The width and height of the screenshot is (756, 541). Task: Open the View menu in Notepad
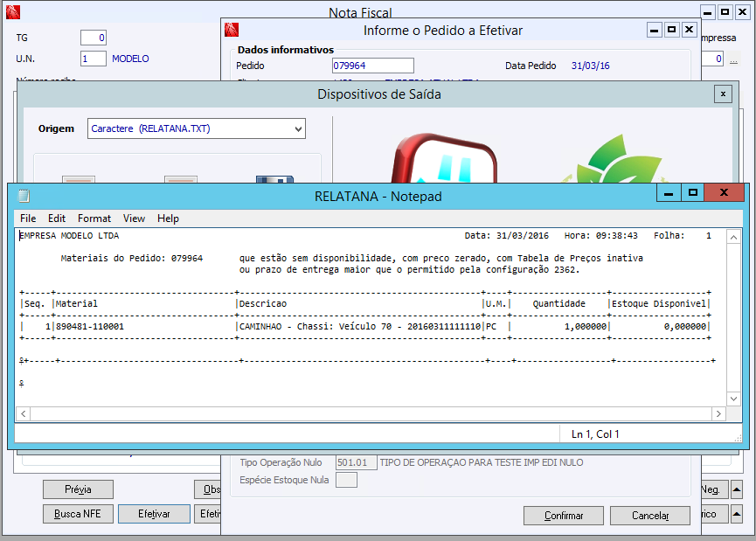click(134, 218)
